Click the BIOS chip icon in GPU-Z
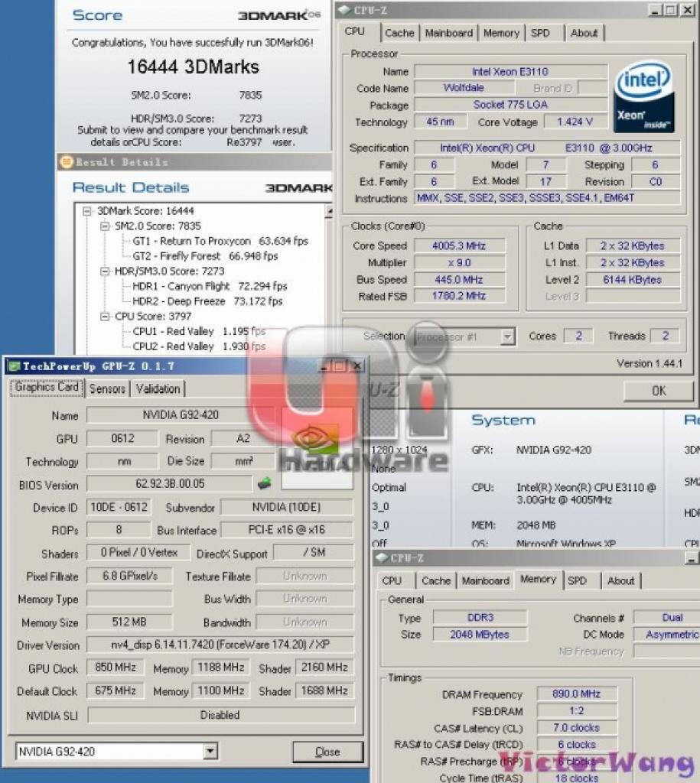Image resolution: width=700 pixels, height=783 pixels. [x=264, y=483]
